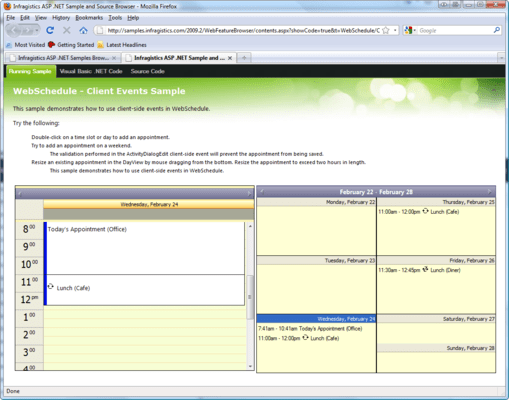Open the File menu

pyautogui.click(x=10, y=18)
